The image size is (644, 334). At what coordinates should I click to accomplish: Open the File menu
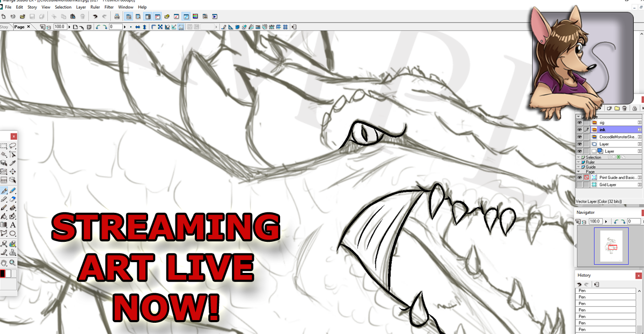coord(9,8)
